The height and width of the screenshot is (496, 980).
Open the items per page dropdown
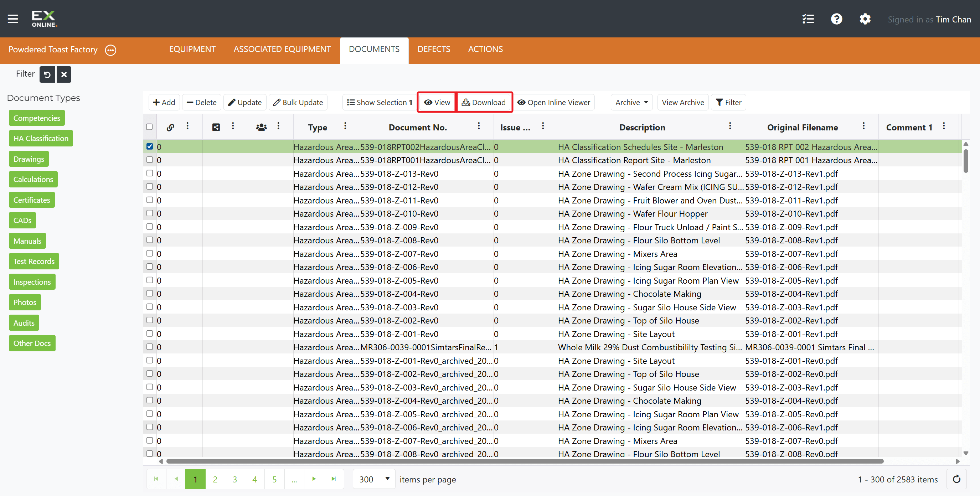[374, 479]
